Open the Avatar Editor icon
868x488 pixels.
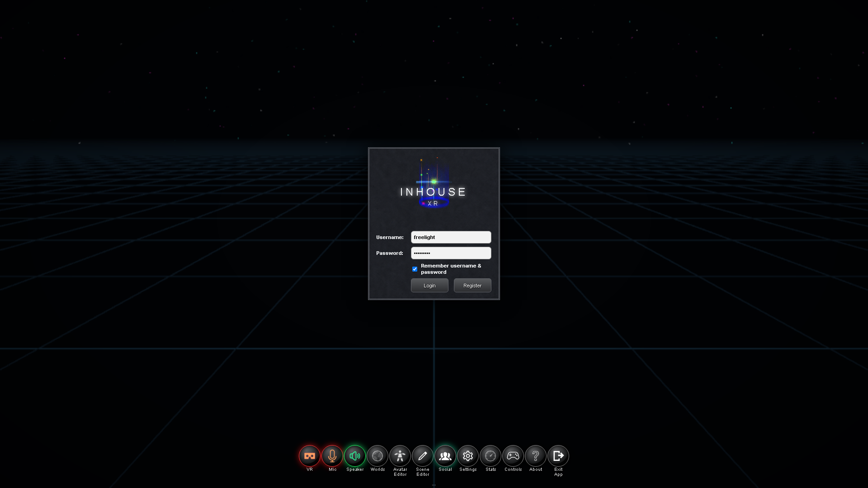pos(400,456)
